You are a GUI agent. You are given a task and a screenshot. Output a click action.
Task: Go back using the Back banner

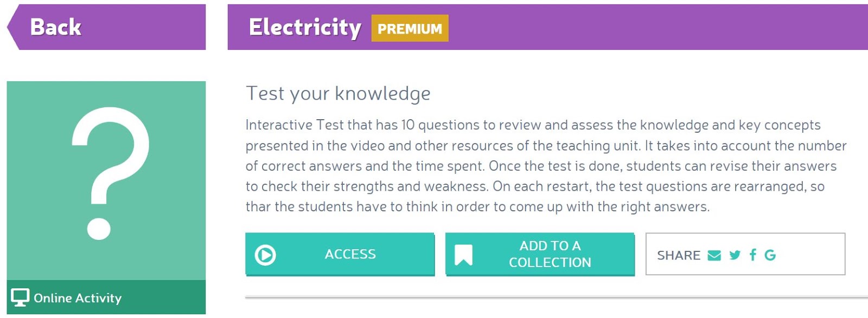pyautogui.click(x=106, y=27)
